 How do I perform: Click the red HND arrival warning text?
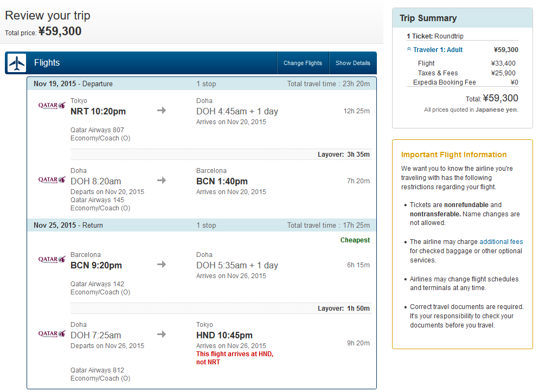[x=235, y=358]
